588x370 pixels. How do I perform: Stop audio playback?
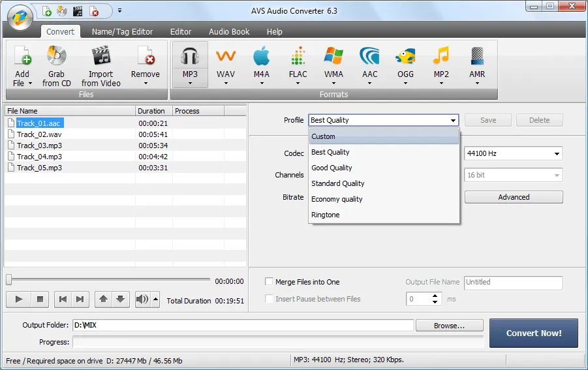(x=40, y=300)
